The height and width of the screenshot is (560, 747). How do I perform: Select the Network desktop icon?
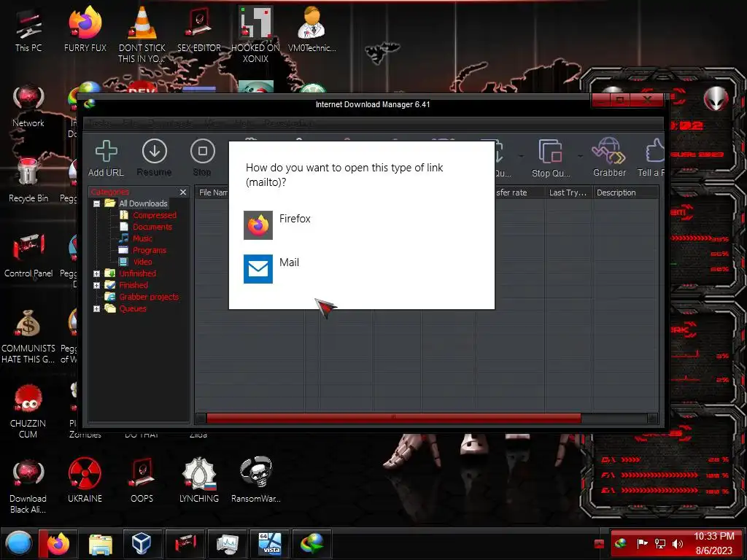(x=28, y=106)
